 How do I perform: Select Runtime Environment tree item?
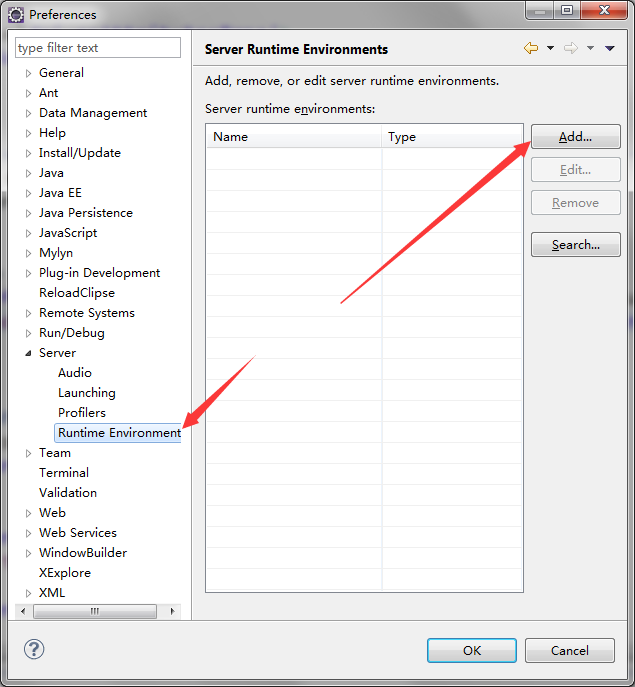click(118, 433)
